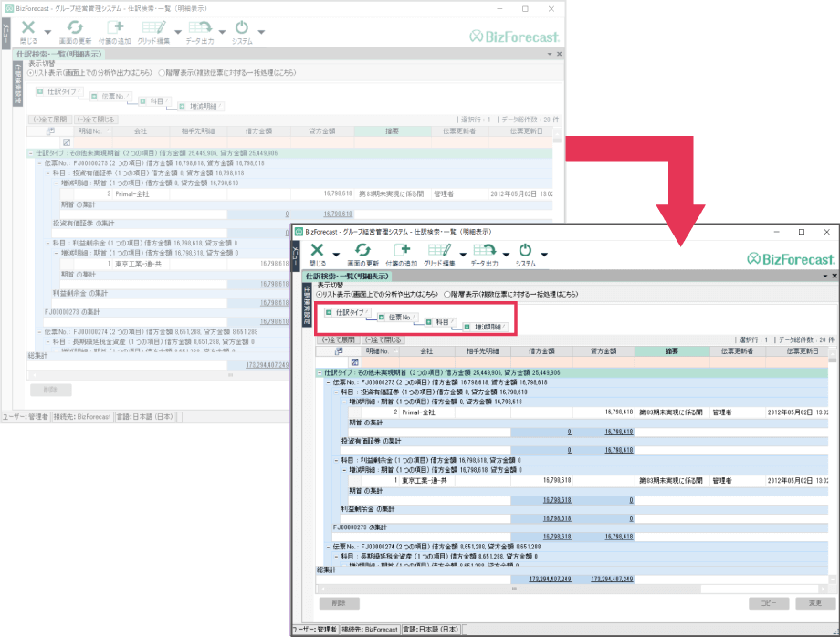The width and height of the screenshot is (840, 637).
Task: Collapse 伝票No. FJ00000274 group in front window
Action: pos(329,547)
